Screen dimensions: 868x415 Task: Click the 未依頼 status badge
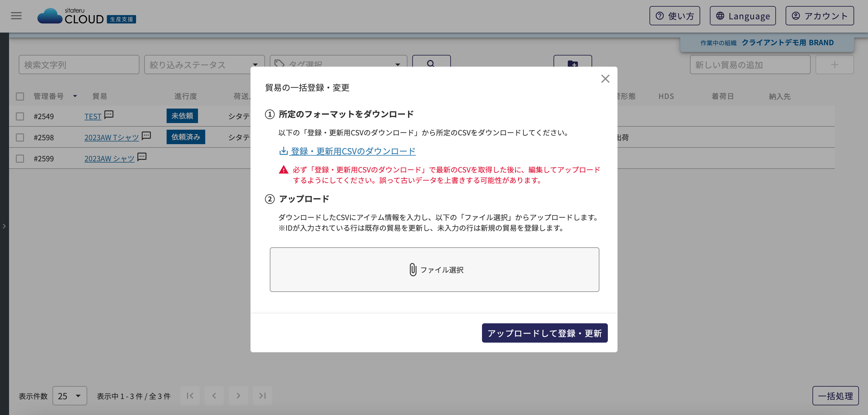pos(182,116)
